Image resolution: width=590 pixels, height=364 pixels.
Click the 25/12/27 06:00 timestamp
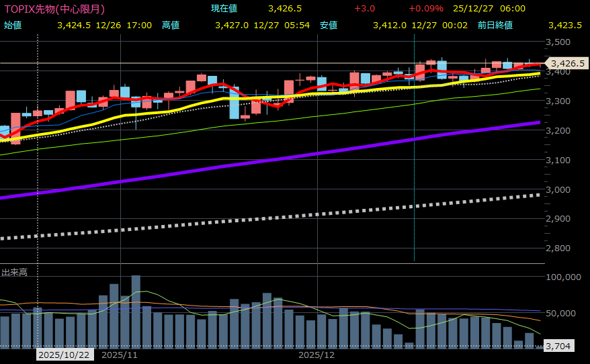489,9
